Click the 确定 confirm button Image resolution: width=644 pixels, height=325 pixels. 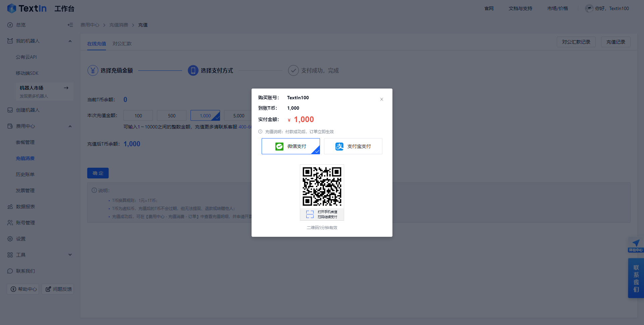98,173
